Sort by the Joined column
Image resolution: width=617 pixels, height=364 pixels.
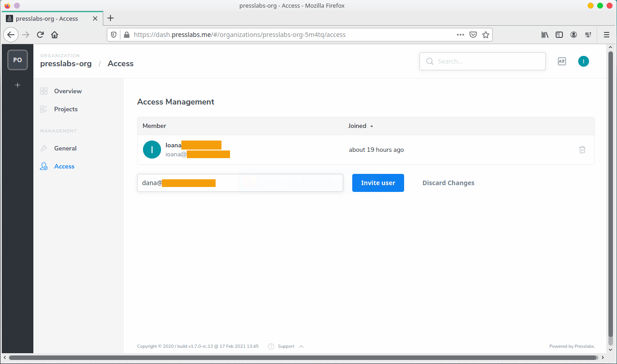coord(360,126)
